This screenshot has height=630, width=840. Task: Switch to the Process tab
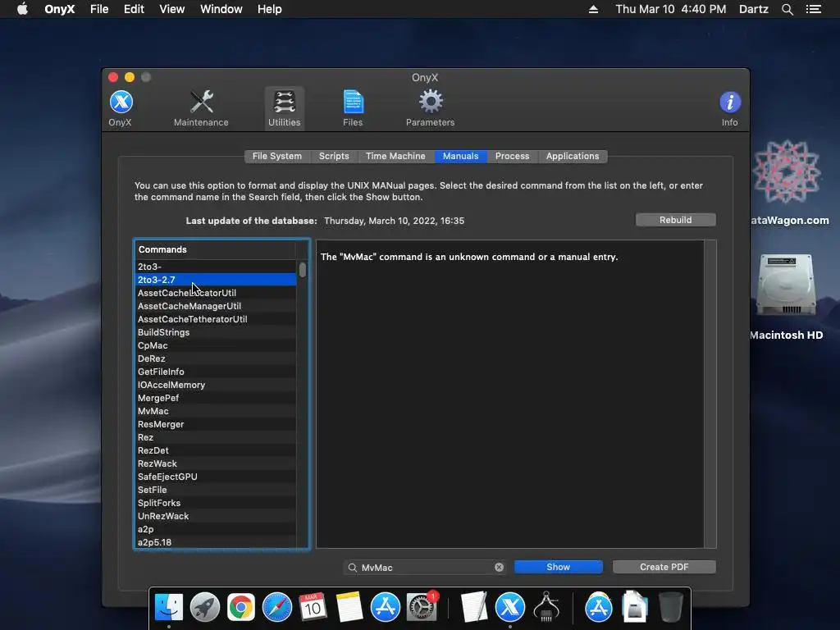click(512, 156)
